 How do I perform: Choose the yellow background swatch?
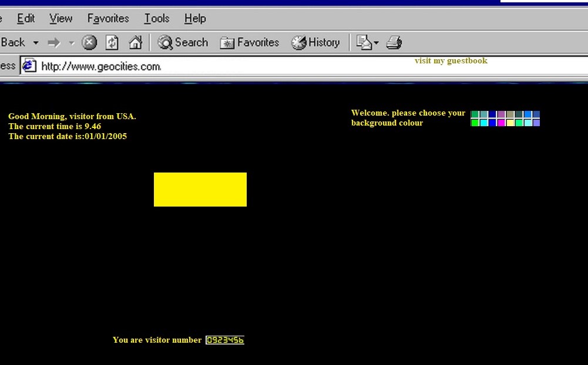(x=510, y=123)
